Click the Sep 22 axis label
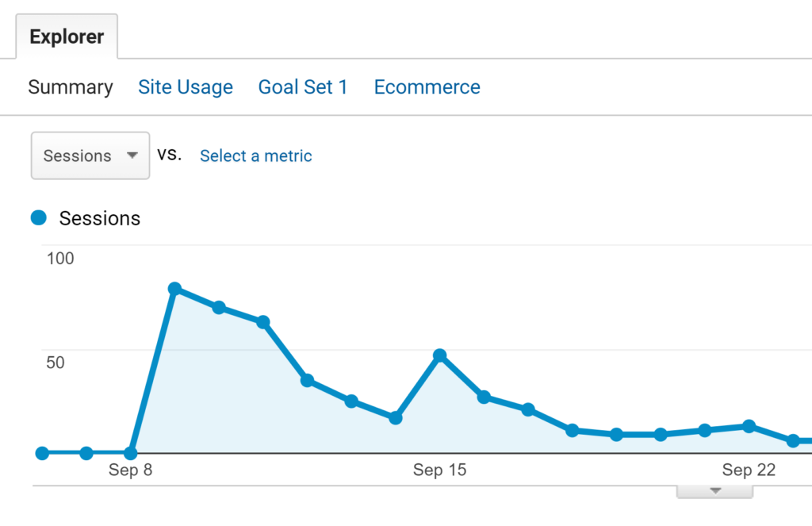 748,470
